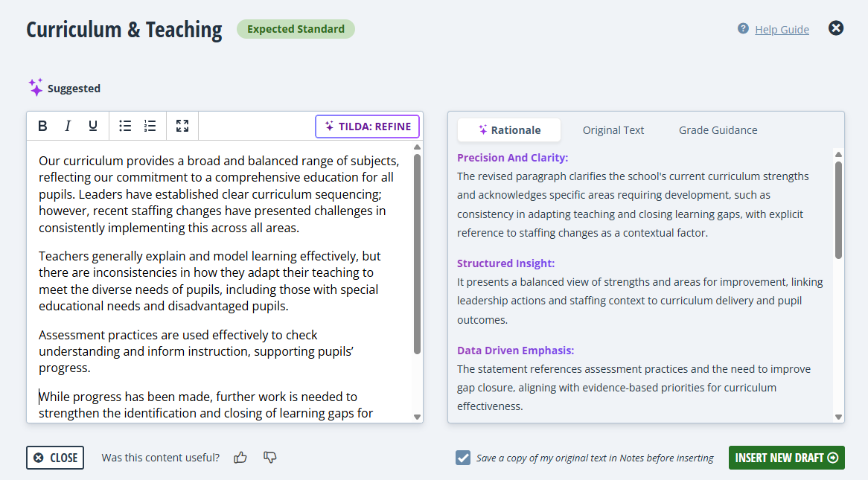Insert a numbered list

[150, 125]
